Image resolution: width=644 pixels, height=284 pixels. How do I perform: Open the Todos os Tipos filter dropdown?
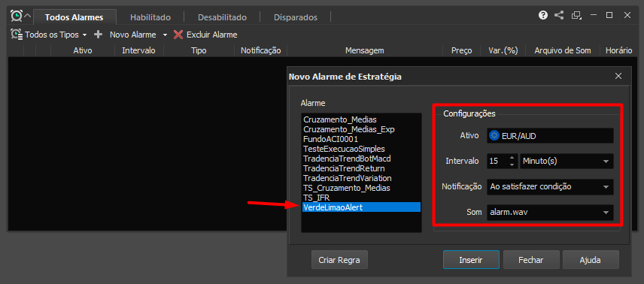(x=50, y=35)
